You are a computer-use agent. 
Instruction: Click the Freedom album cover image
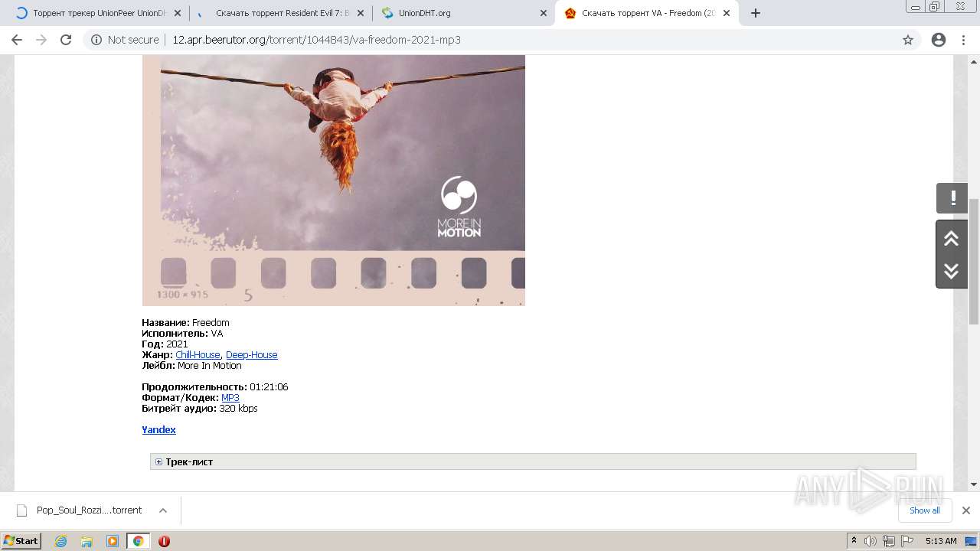pyautogui.click(x=334, y=181)
